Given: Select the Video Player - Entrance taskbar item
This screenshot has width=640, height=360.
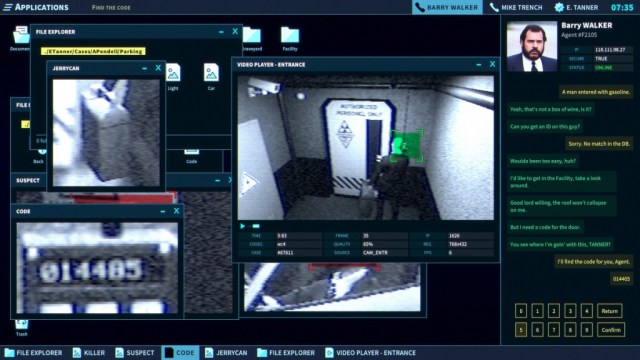Looking at the screenshot, I should click(371, 353).
